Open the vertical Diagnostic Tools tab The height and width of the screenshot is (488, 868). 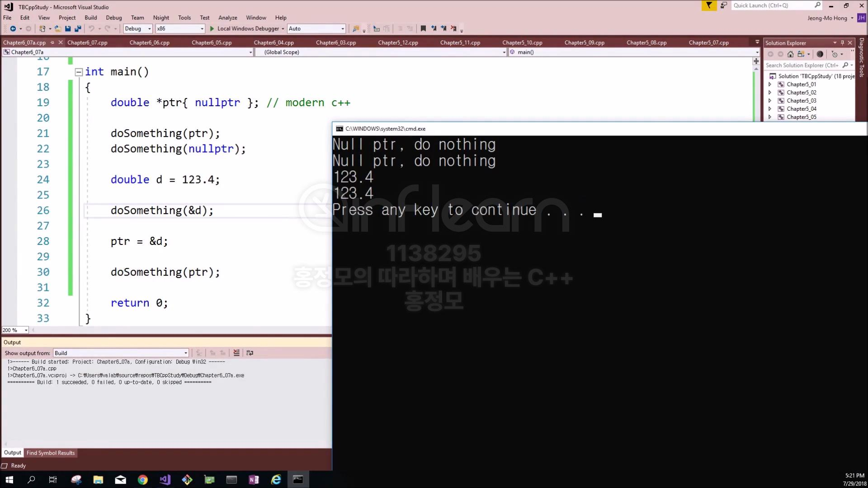pyautogui.click(x=862, y=57)
